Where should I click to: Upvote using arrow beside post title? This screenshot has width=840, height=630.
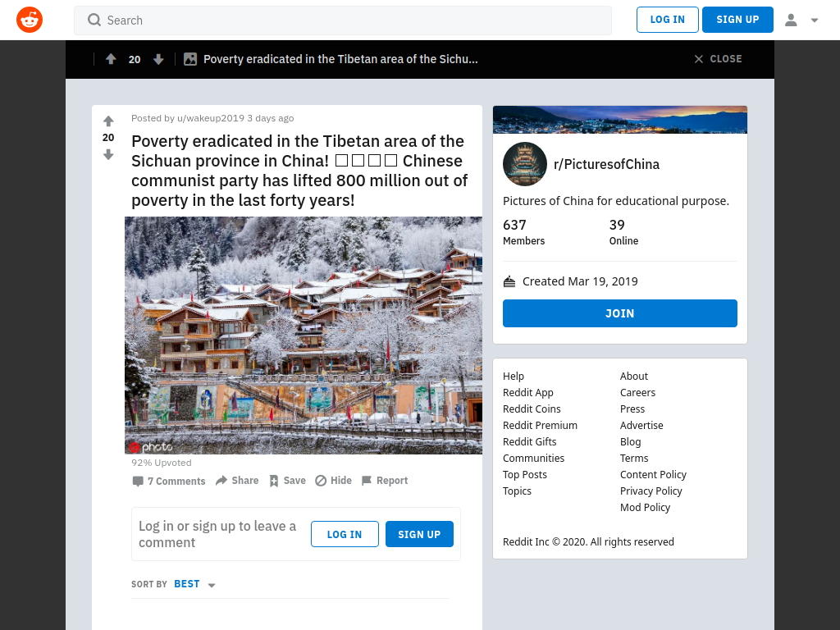pyautogui.click(x=108, y=121)
